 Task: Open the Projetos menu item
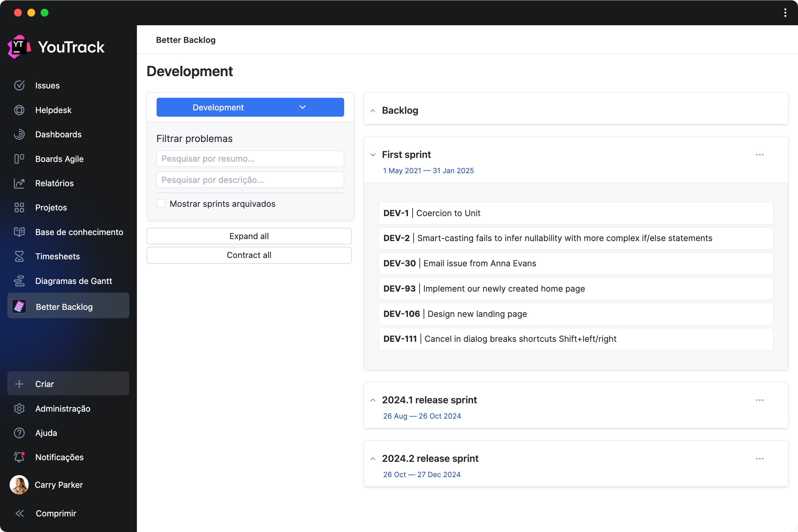[x=51, y=207]
